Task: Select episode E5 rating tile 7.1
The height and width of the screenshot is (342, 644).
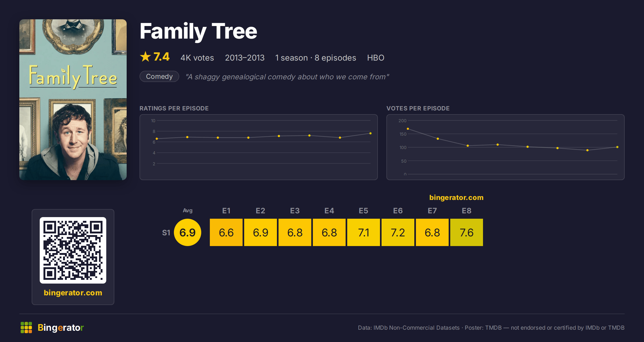Action: 364,232
